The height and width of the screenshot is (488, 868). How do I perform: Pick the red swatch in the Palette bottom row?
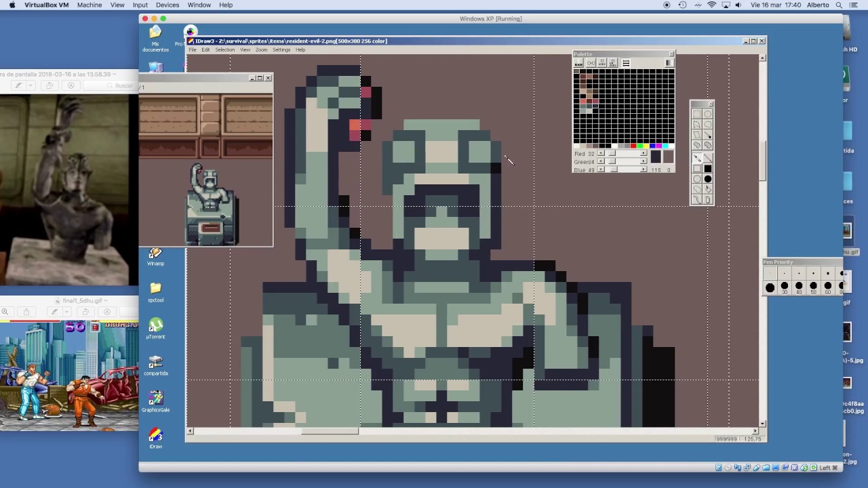click(633, 146)
